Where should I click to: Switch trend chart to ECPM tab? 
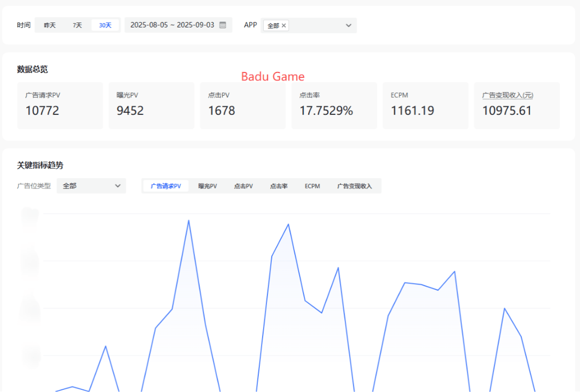pos(312,186)
